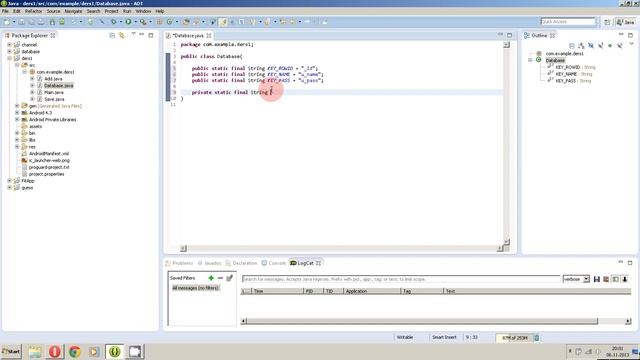Select Main.java in Package Explorer
The image size is (640, 360).
[53, 92]
